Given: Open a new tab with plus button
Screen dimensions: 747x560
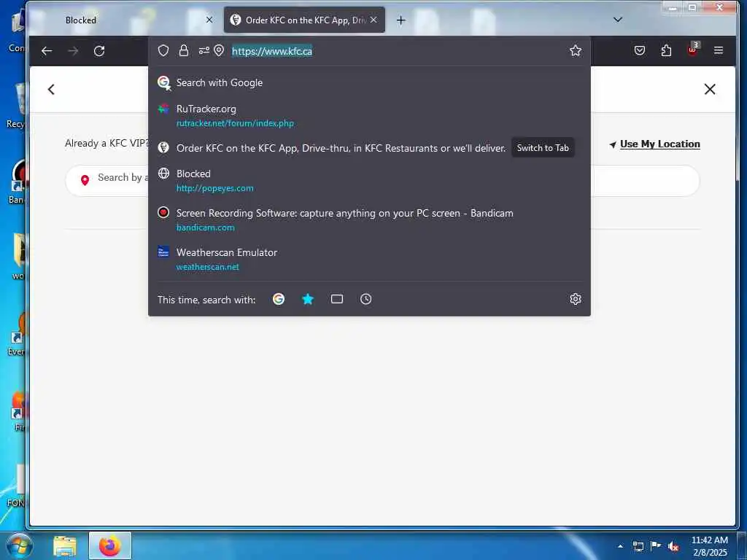Looking at the screenshot, I should (401, 20).
